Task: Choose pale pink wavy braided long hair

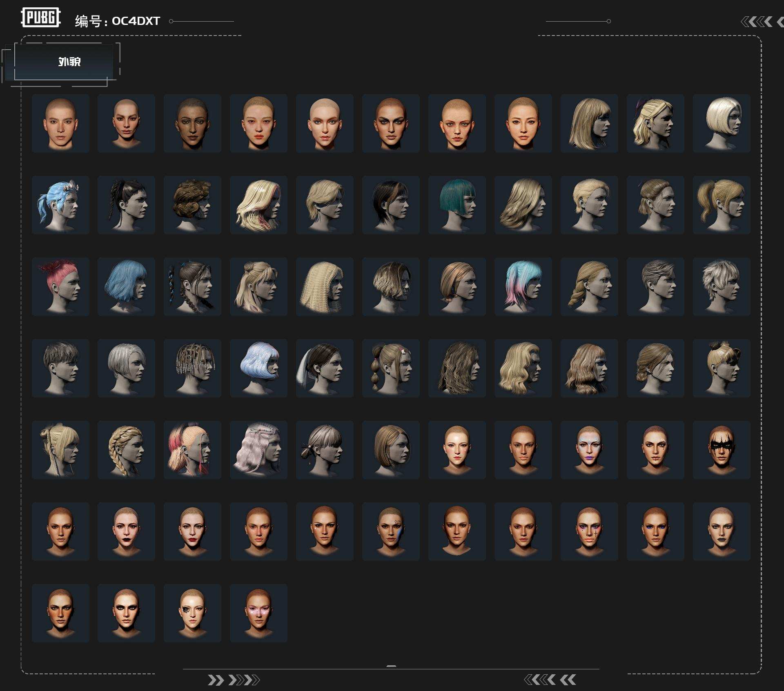Action: pos(258,450)
